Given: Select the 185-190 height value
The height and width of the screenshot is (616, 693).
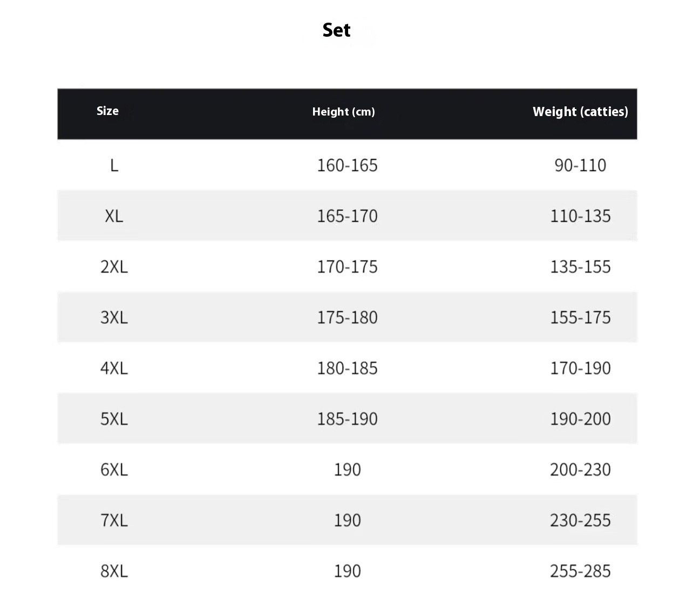Looking at the screenshot, I should pyautogui.click(x=347, y=419).
